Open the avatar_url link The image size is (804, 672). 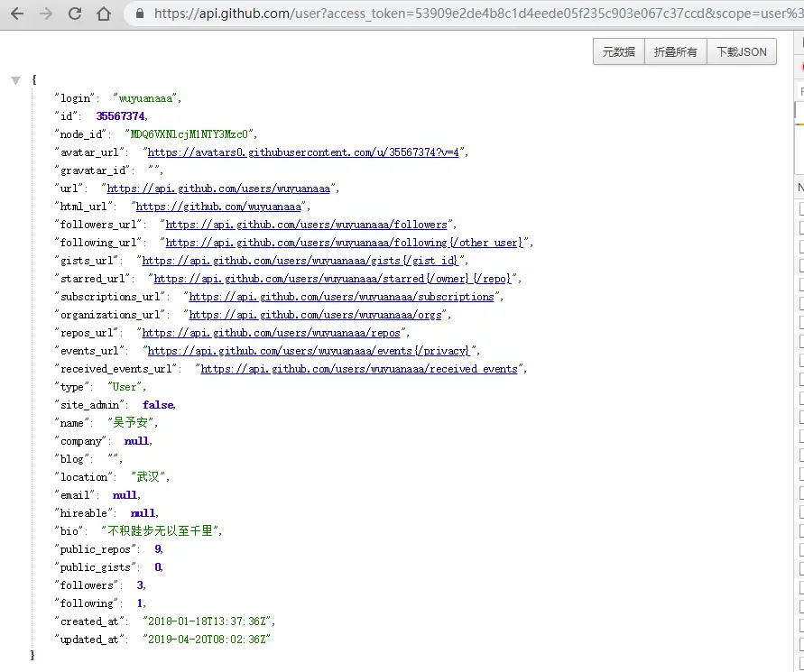tap(303, 152)
